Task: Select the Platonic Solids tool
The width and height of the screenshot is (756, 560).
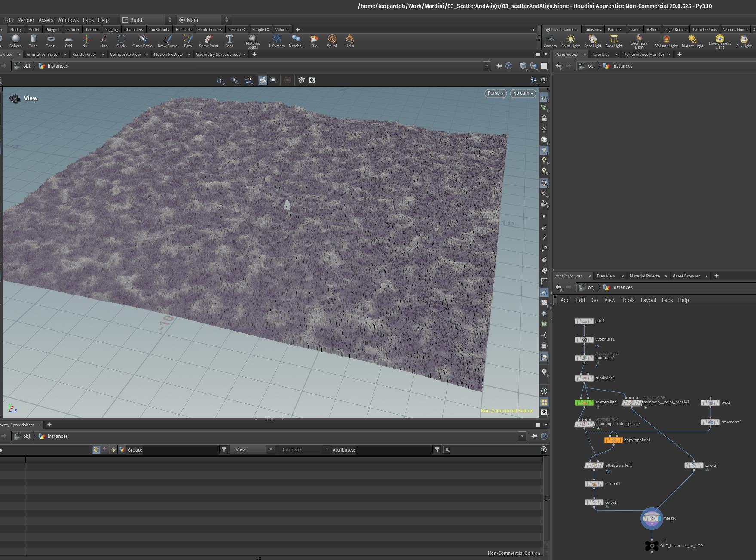Action: (x=253, y=42)
